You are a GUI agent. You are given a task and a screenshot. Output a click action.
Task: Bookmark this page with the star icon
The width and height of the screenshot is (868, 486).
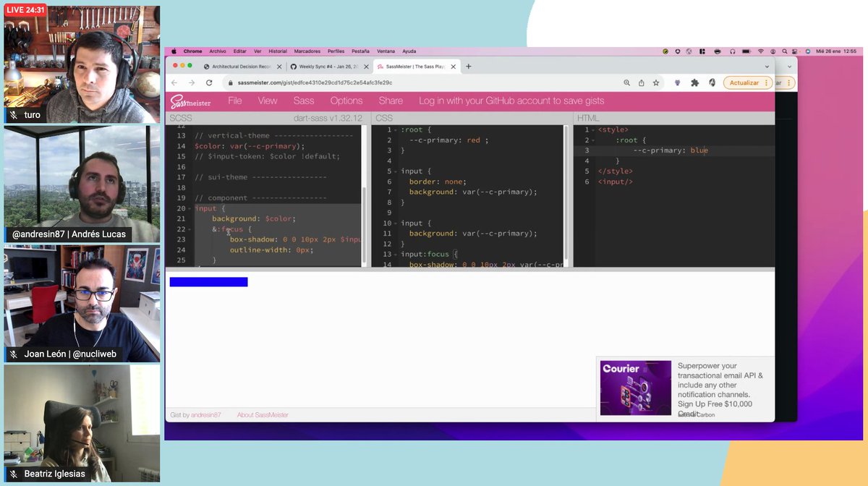coord(656,82)
